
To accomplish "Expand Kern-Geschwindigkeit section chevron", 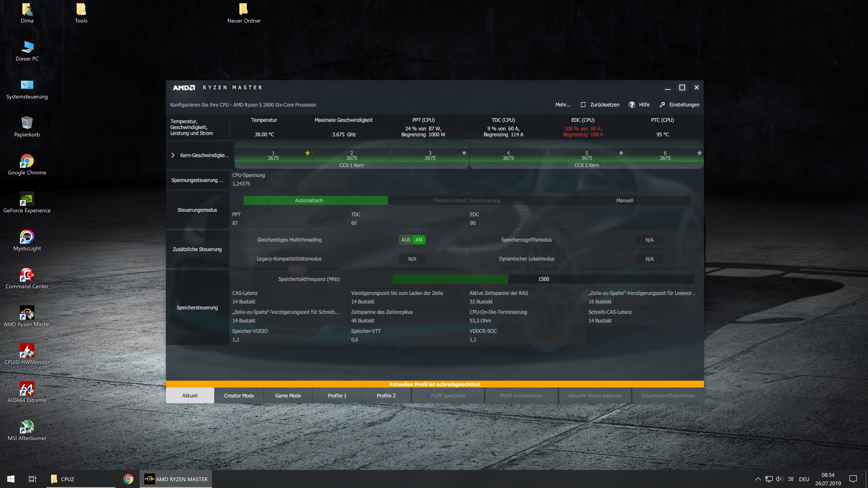I will click(173, 155).
